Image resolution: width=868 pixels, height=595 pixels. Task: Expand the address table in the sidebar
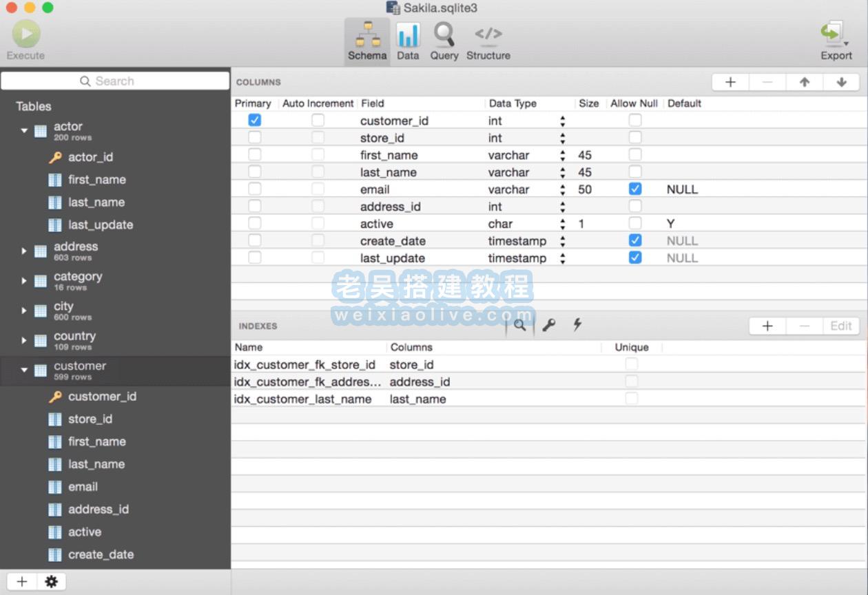24,250
